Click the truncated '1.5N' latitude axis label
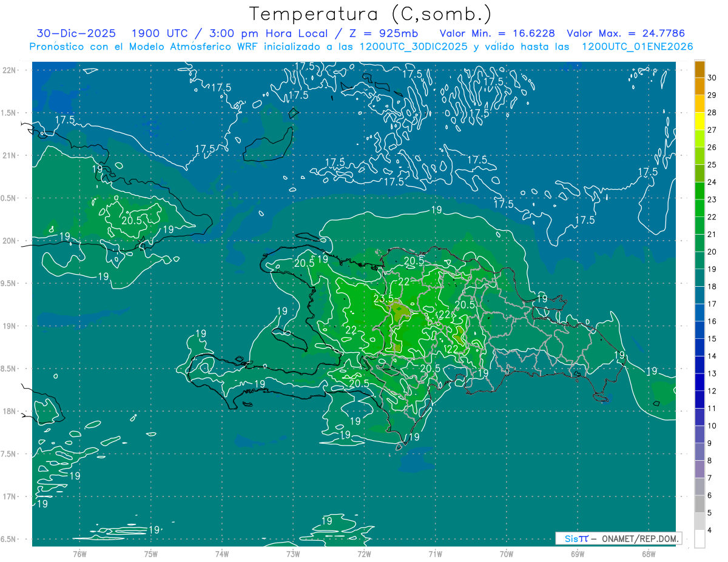The height and width of the screenshot is (562, 728). point(8,113)
